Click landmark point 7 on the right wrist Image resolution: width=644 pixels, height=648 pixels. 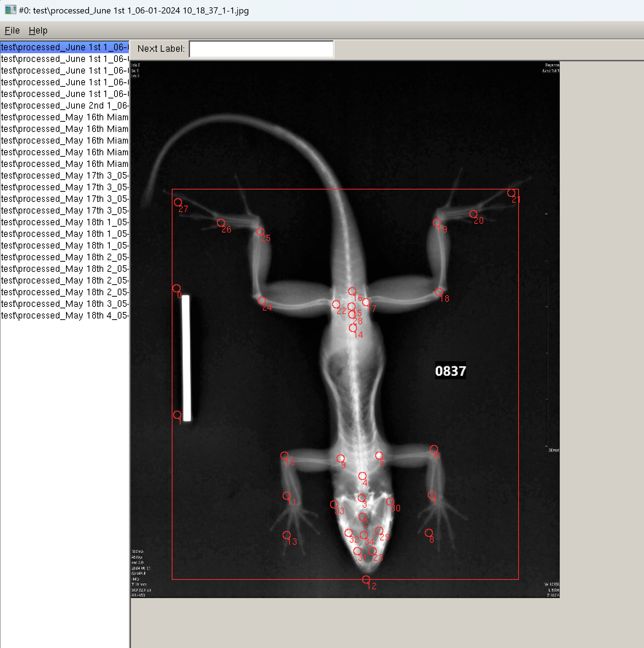coord(432,495)
